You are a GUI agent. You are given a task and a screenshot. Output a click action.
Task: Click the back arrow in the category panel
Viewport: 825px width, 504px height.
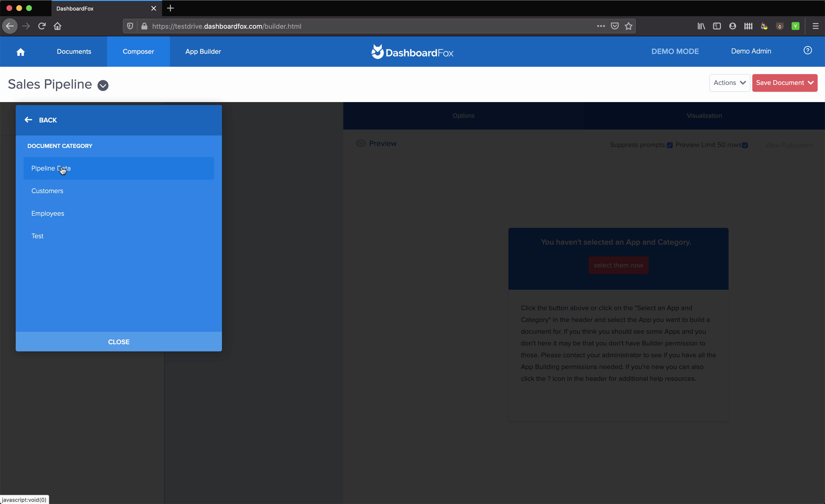pos(28,120)
